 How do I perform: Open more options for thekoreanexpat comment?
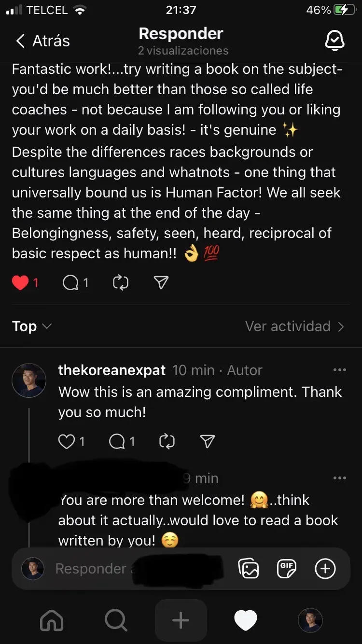click(340, 370)
